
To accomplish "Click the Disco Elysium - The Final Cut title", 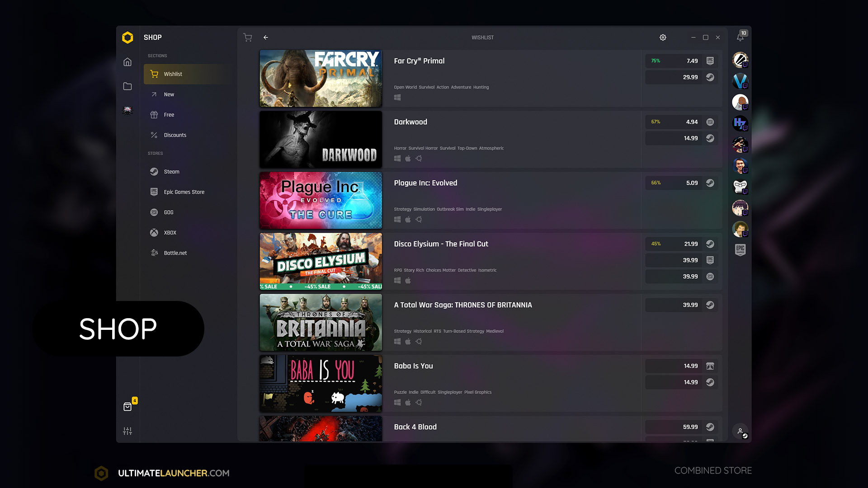I will (441, 244).
